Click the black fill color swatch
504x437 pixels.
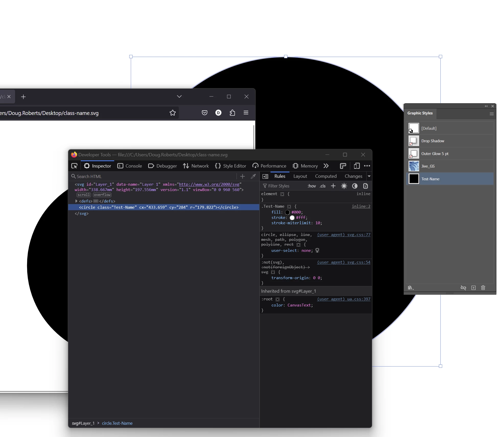(x=287, y=212)
